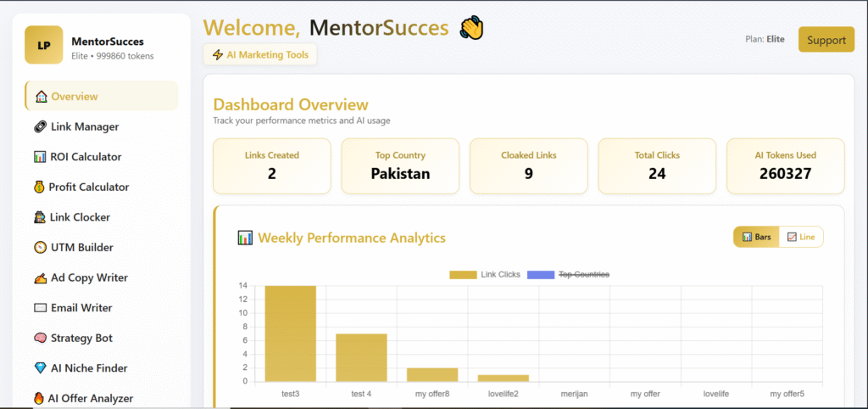The height and width of the screenshot is (409, 868).
Task: Click the gold Link Clicks color swatch
Action: coord(463,274)
